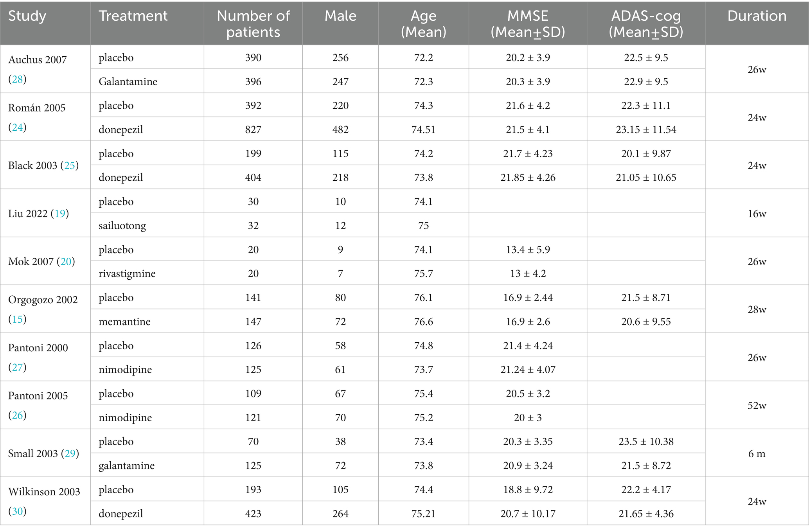Select the MMSE (Mean±SD) column header
The image size is (809, 532).
click(x=528, y=23)
